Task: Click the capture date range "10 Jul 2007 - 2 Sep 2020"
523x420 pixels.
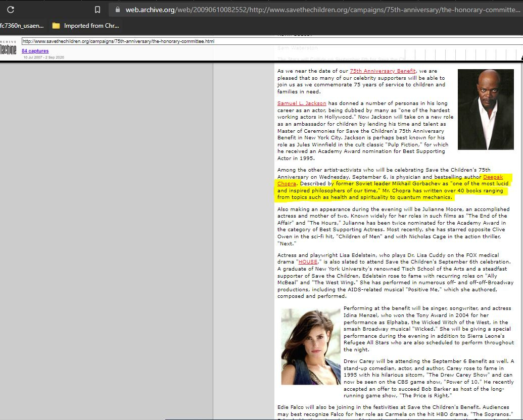Action: 43,58
